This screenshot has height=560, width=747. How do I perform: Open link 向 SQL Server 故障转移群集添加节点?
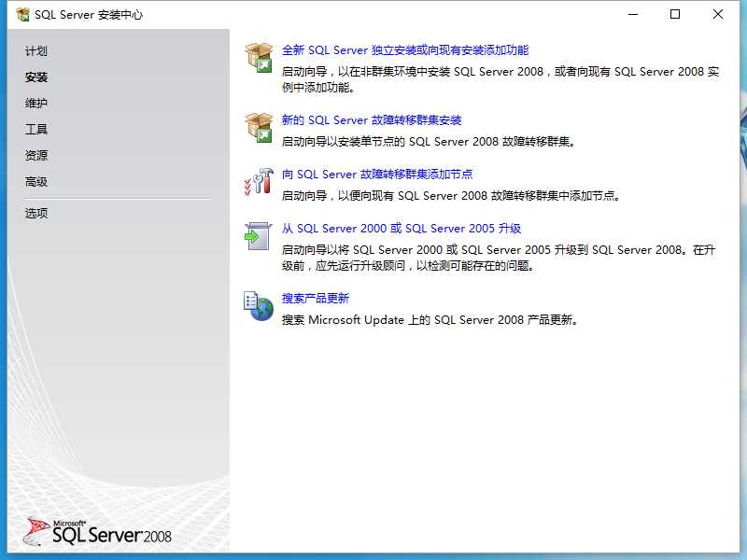[x=377, y=175]
